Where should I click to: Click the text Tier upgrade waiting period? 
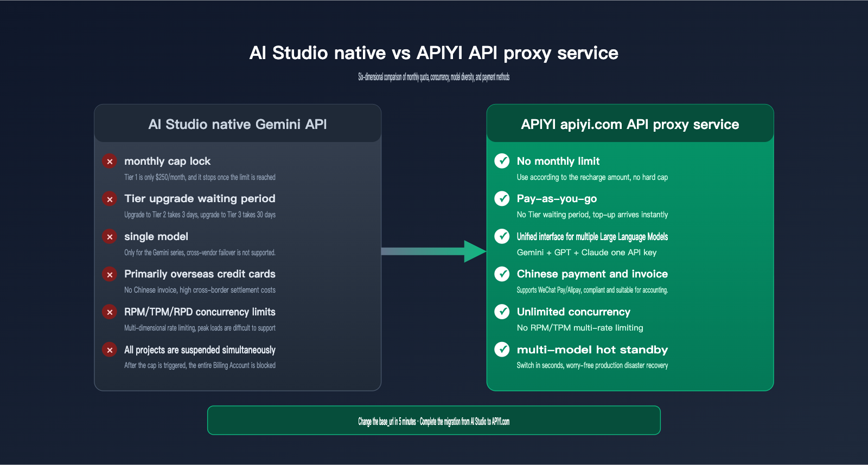200,198
